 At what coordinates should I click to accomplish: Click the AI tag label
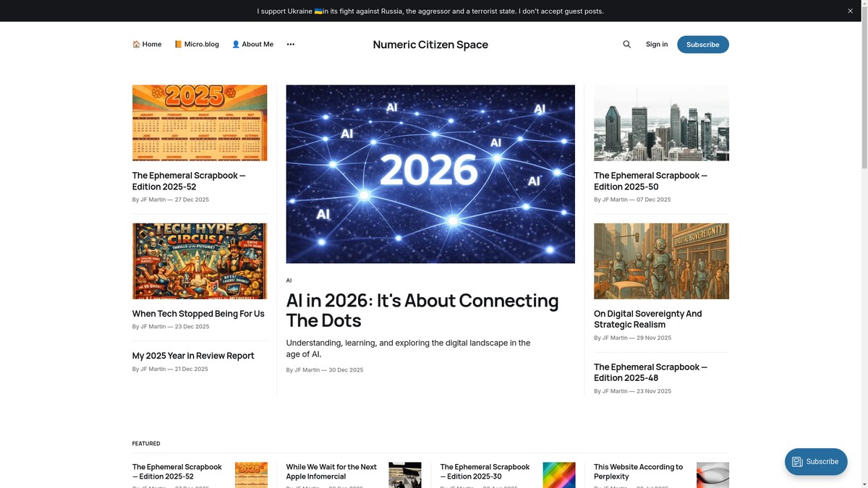click(x=289, y=281)
